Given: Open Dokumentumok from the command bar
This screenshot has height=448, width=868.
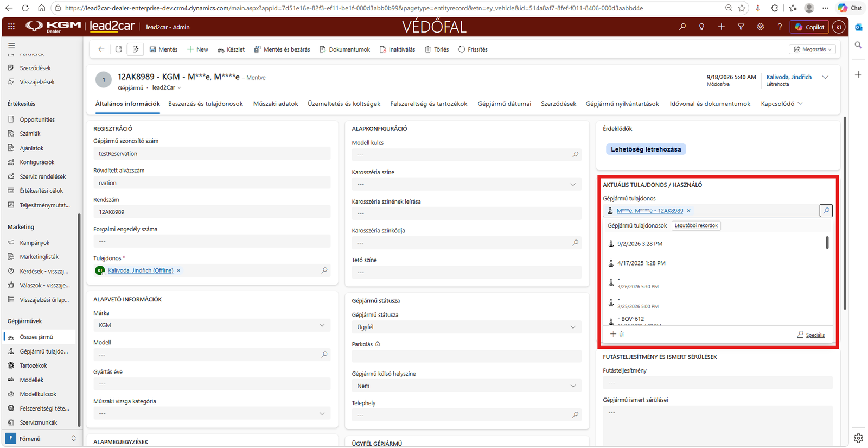Looking at the screenshot, I should 344,49.
